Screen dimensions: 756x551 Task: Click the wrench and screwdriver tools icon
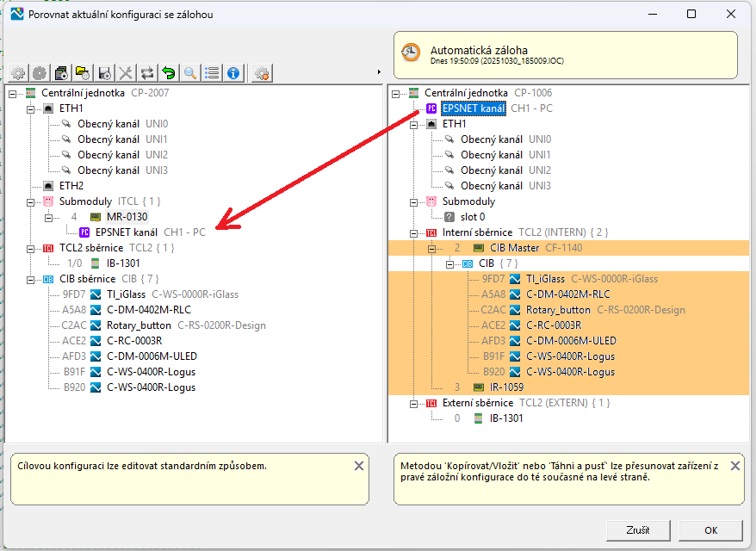[x=126, y=73]
